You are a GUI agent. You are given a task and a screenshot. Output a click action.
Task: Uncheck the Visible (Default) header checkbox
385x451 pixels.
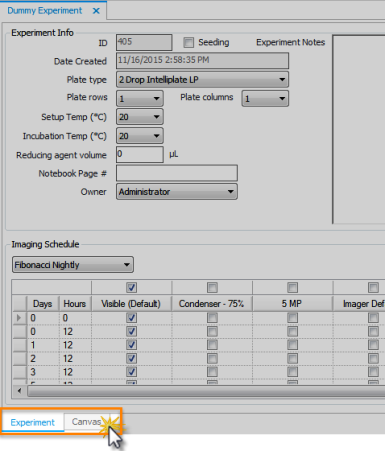(132, 287)
